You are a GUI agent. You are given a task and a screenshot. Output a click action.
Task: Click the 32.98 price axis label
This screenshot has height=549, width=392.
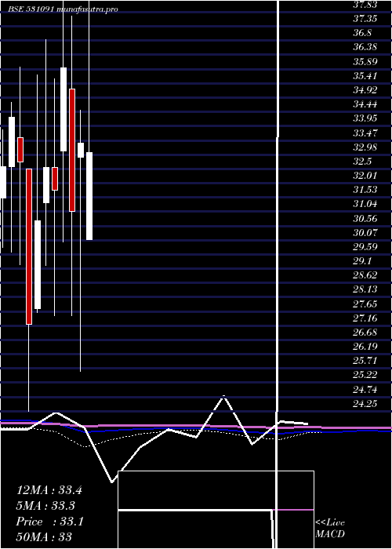click(365, 147)
